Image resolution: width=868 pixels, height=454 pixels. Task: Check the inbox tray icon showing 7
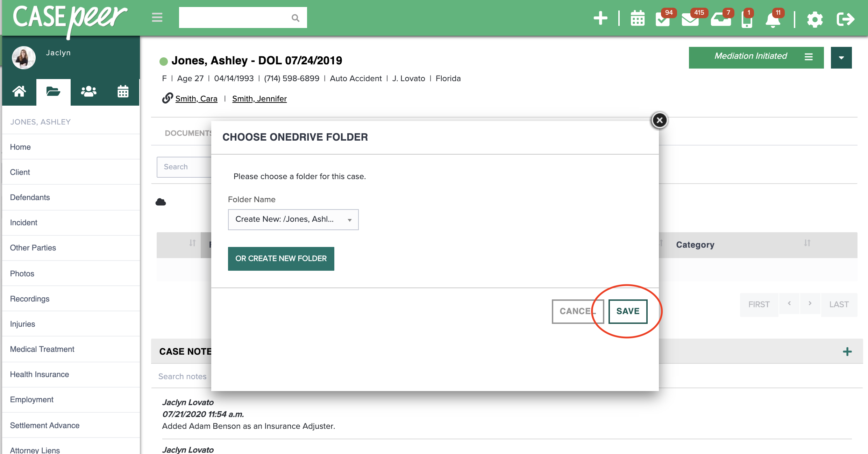(x=720, y=19)
